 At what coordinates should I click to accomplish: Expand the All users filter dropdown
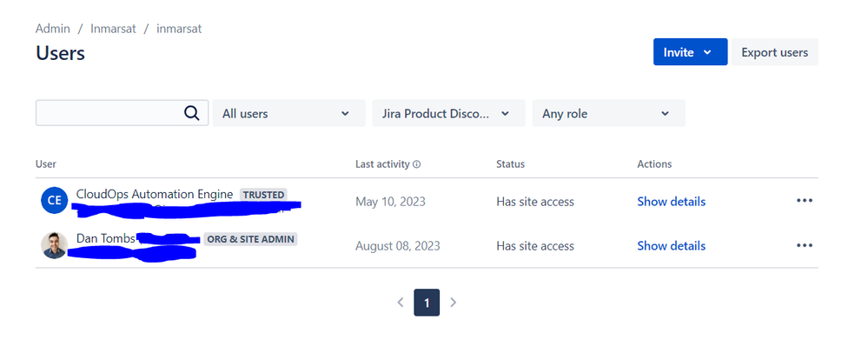[289, 114]
